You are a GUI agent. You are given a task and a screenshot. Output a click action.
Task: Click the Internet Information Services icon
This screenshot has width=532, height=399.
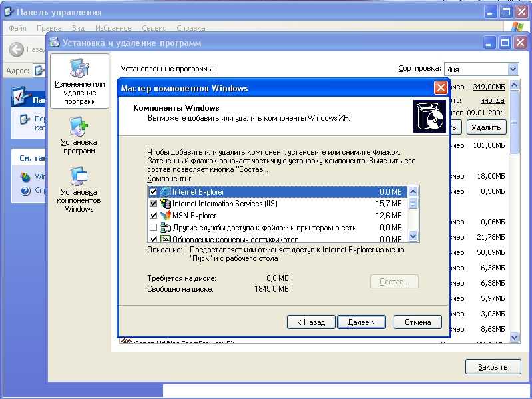click(x=166, y=204)
